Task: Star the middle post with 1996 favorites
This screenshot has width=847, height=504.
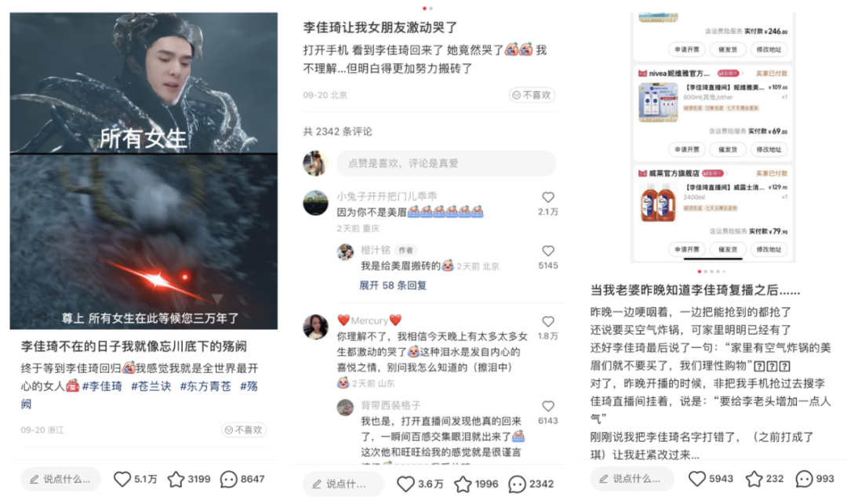Action: [463, 484]
